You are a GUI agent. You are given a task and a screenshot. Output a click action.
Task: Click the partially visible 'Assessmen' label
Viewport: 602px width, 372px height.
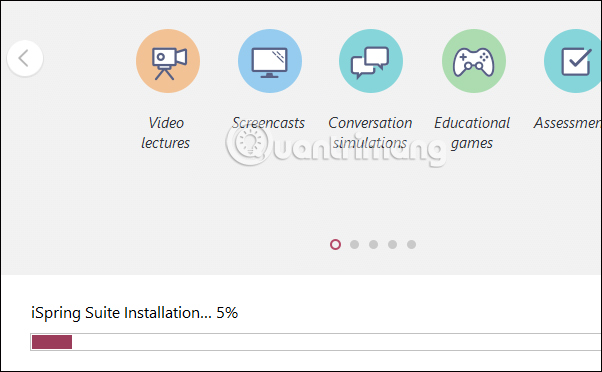[x=567, y=123]
